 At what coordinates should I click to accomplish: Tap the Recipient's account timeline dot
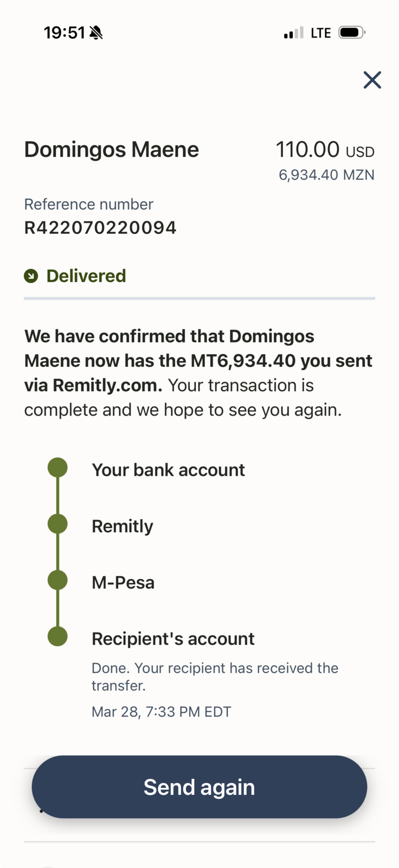click(57, 636)
